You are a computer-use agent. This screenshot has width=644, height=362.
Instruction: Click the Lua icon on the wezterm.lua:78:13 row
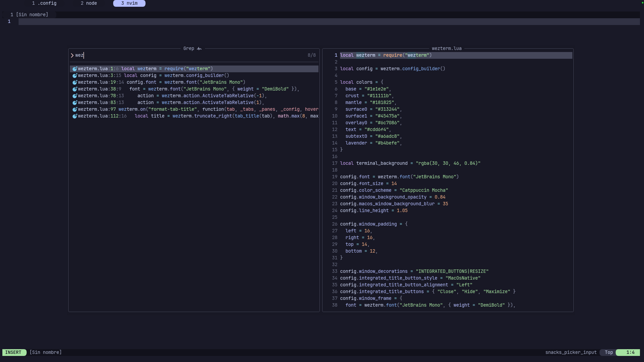point(75,96)
